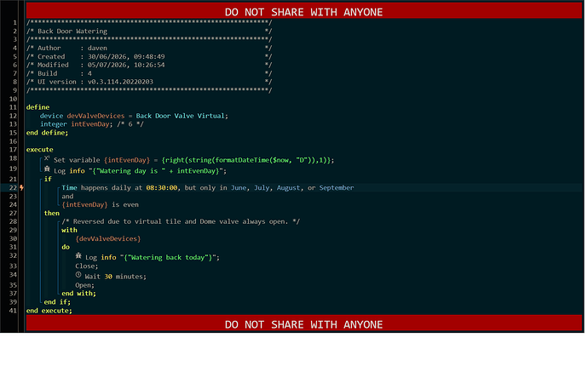The image size is (588, 366).
Task: Click the bug icon before Watering back today log
Action: (78, 256)
